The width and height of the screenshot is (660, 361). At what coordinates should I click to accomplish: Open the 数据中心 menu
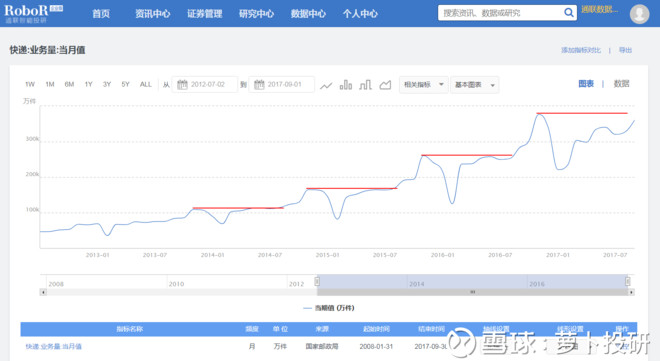(x=308, y=14)
